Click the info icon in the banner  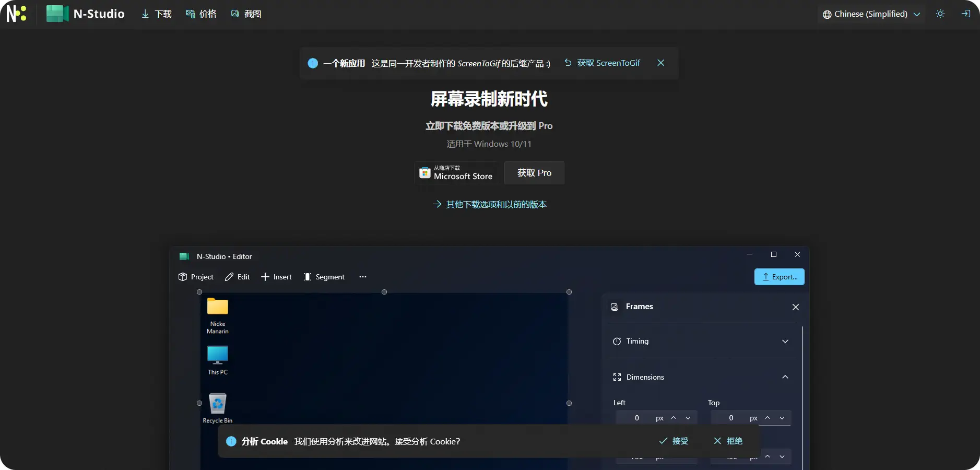[x=313, y=63]
